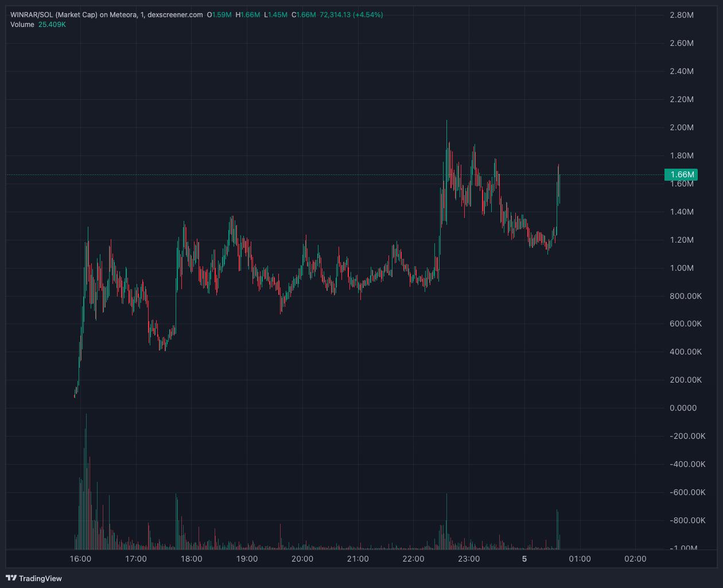Click the 18:00 time axis label
The width and height of the screenshot is (723, 588).
[x=191, y=559]
